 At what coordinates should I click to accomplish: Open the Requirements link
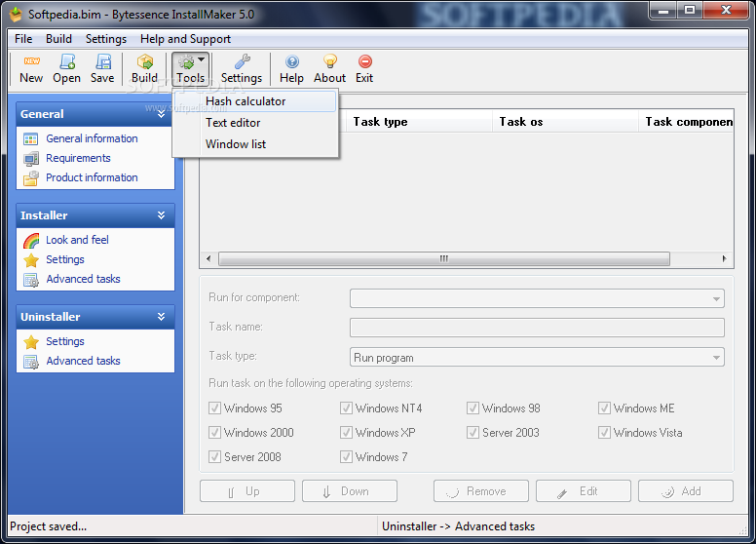pos(78,158)
